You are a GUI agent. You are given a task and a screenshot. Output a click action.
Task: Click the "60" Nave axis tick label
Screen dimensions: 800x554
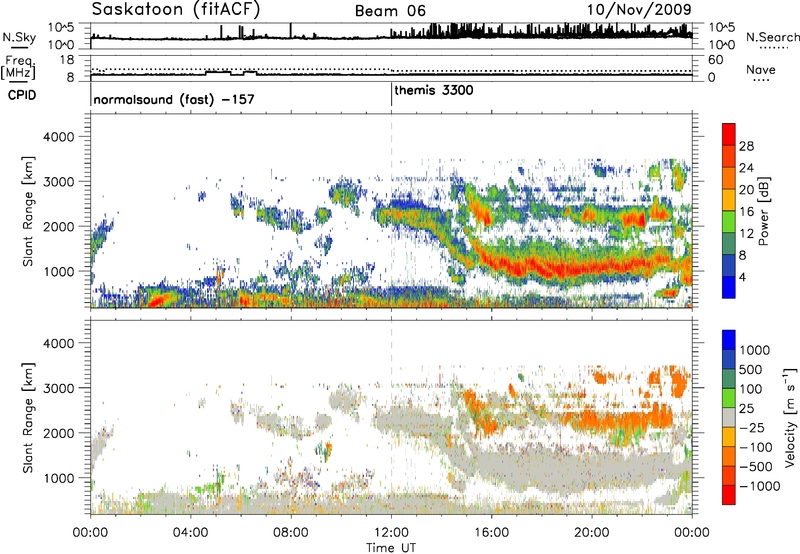[x=715, y=60]
